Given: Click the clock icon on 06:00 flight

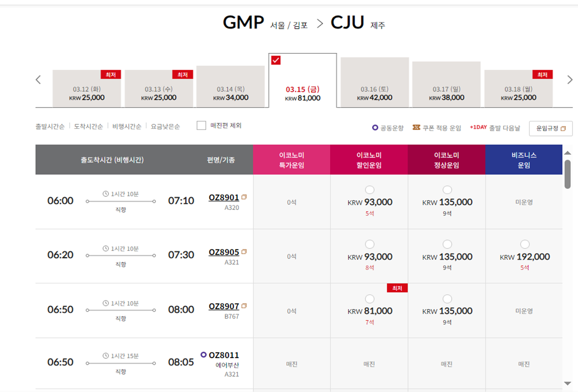Looking at the screenshot, I should point(106,193).
